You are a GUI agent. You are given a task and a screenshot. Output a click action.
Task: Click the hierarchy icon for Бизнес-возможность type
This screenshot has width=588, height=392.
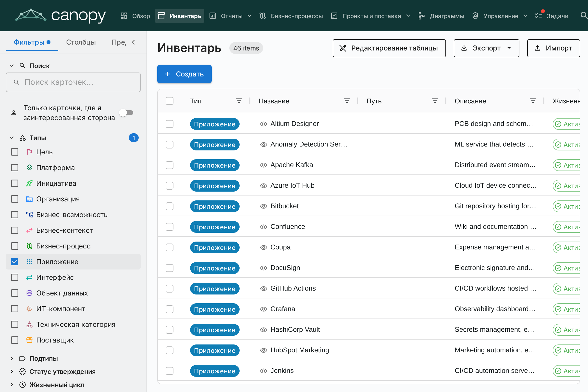pyautogui.click(x=29, y=215)
